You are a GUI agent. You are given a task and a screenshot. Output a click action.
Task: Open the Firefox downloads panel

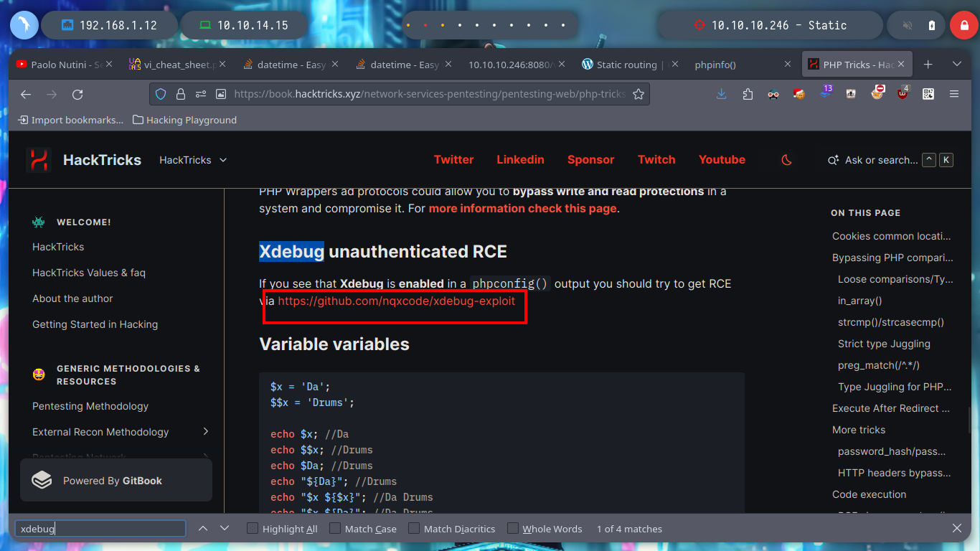[x=722, y=94]
